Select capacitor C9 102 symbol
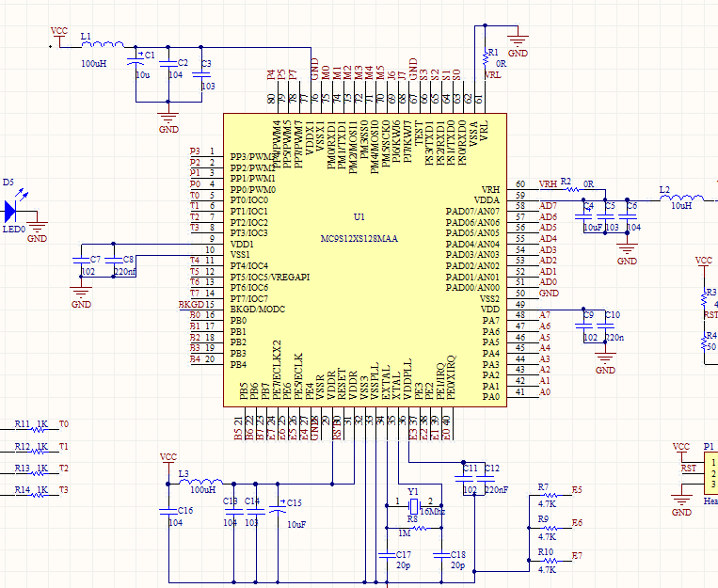Image resolution: width=718 pixels, height=588 pixels. point(583,326)
